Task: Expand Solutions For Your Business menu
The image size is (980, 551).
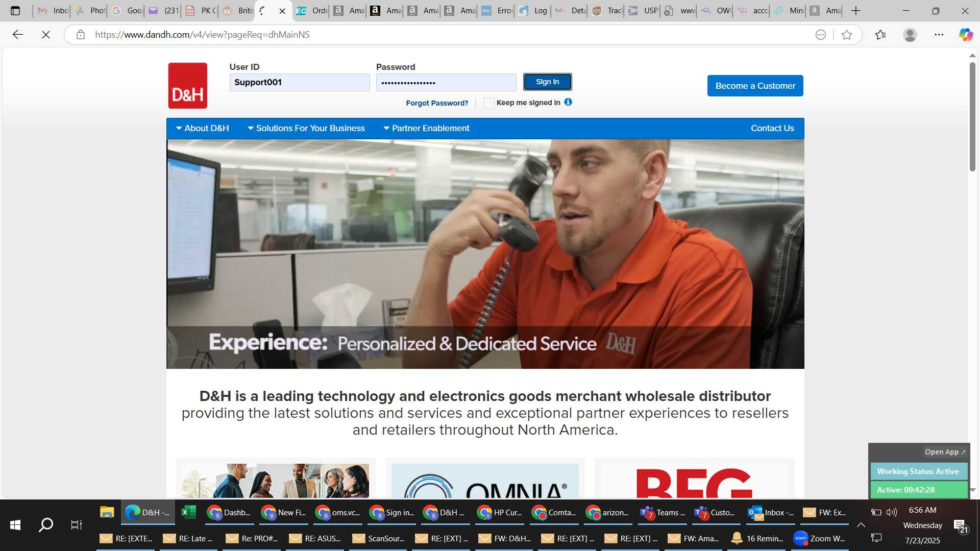Action: 306,128
